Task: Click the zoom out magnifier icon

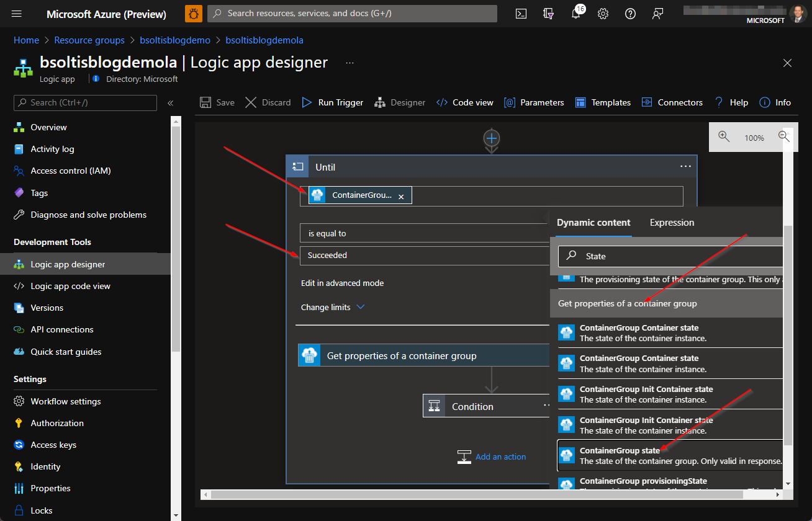Action: [783, 137]
